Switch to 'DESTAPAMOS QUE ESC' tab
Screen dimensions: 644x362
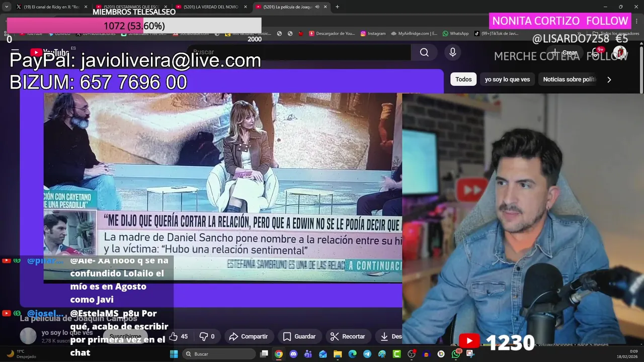pyautogui.click(x=132, y=7)
